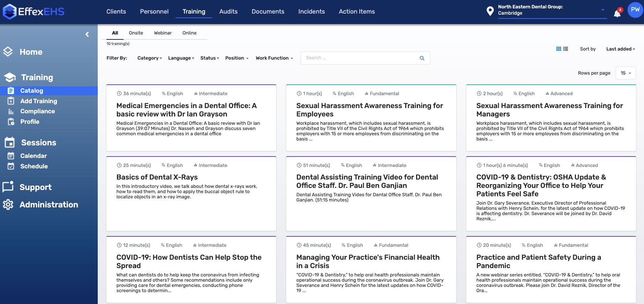Click the Sessions calendar icon
The width and height of the screenshot is (644, 304).
pos(10,142)
